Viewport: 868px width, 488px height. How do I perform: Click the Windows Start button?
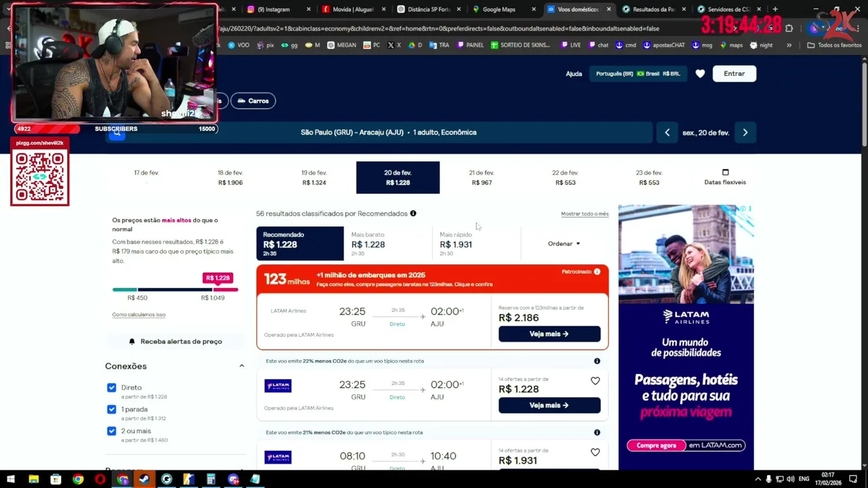[x=11, y=479]
